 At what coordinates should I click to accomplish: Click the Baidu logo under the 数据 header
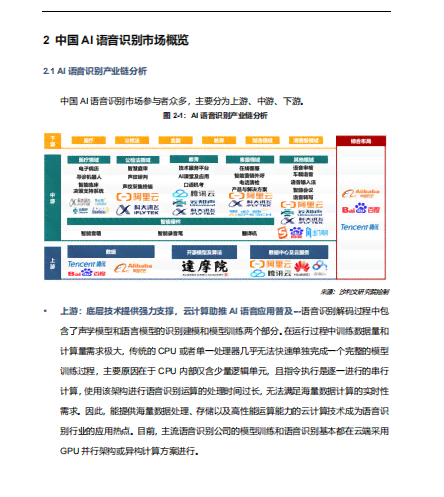[x=87, y=273]
